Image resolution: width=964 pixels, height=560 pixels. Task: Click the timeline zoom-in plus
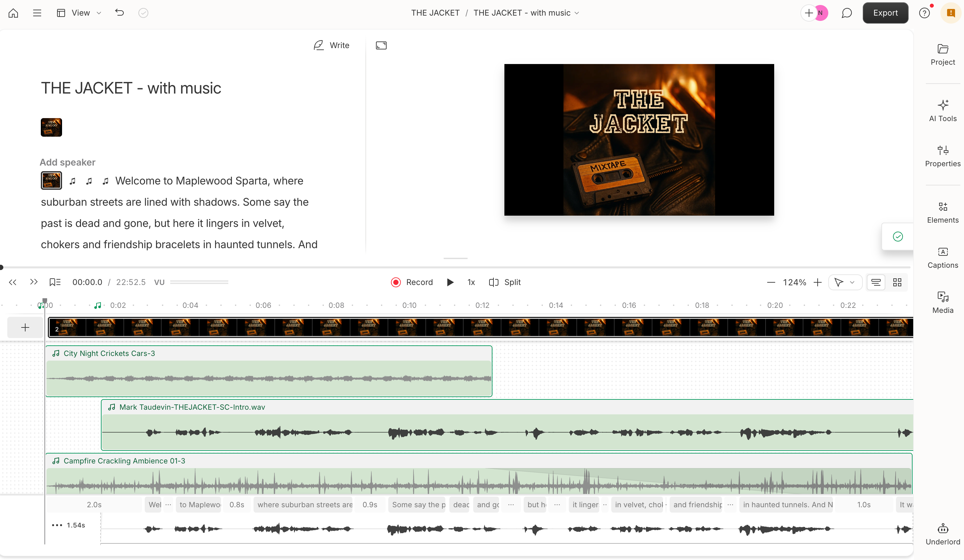pos(818,282)
